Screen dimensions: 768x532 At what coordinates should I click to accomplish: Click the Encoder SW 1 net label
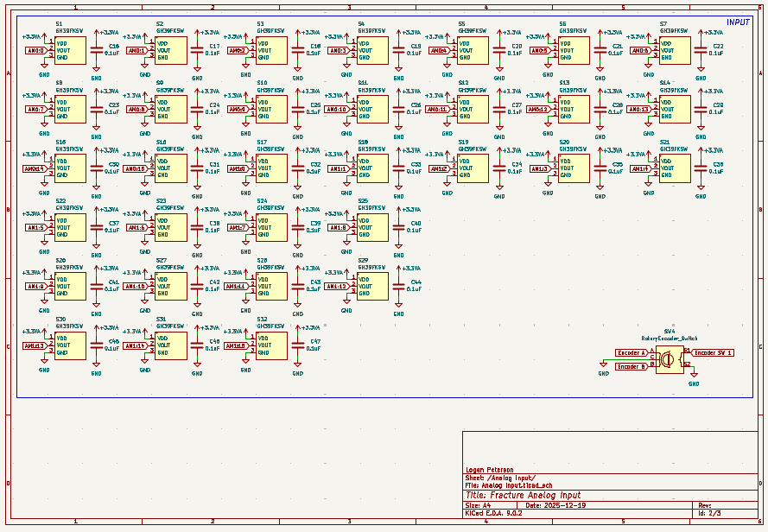714,353
